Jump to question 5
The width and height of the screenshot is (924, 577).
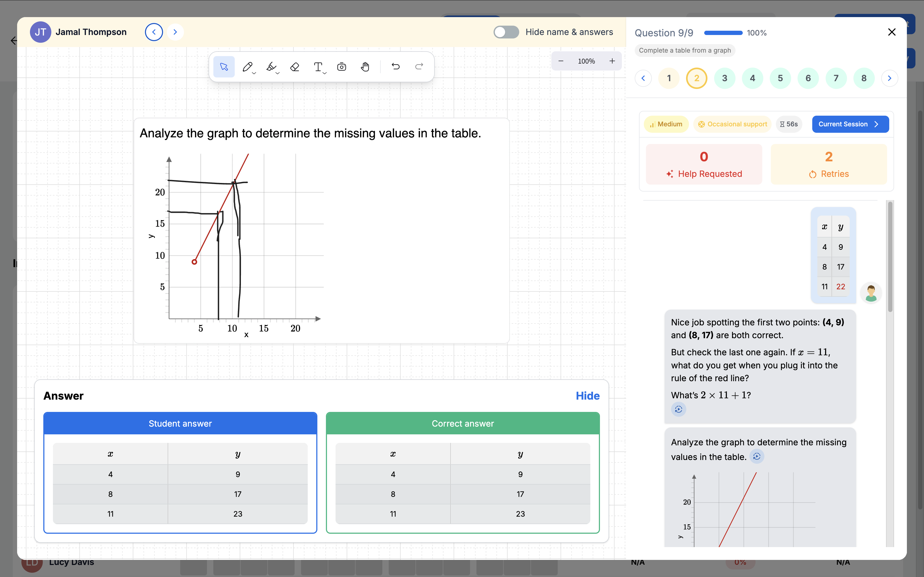[x=780, y=78]
